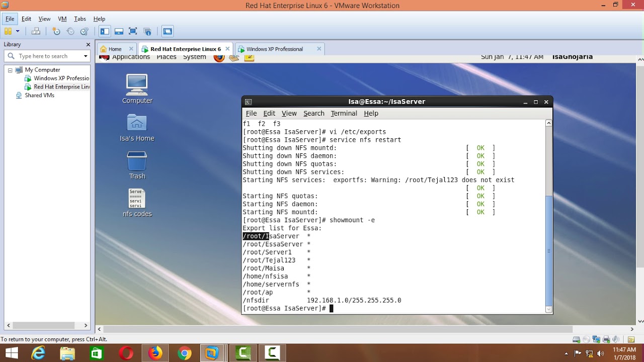Screen dimensions: 644x362
Task: Open terminal Search menu
Action: [x=314, y=113]
